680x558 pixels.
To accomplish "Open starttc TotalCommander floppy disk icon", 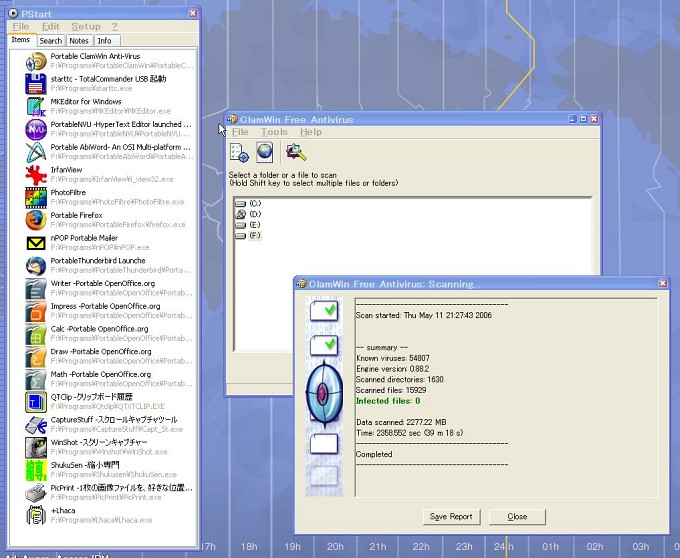I will (x=36, y=84).
